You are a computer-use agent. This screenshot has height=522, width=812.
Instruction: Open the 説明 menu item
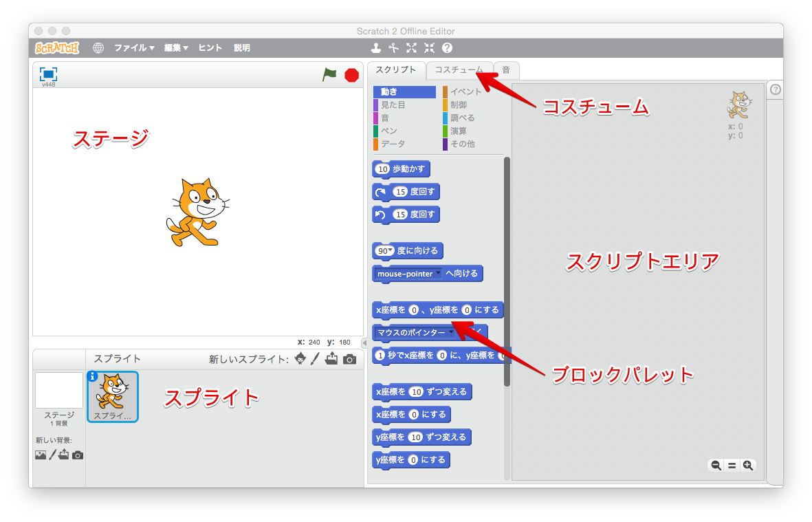[242, 48]
